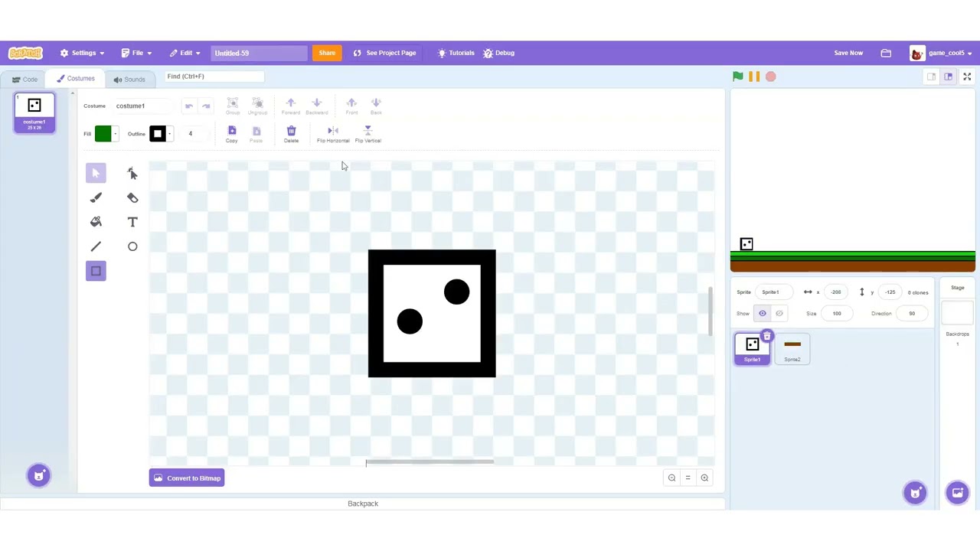
Task: Select the Brush tool
Action: [x=96, y=197]
